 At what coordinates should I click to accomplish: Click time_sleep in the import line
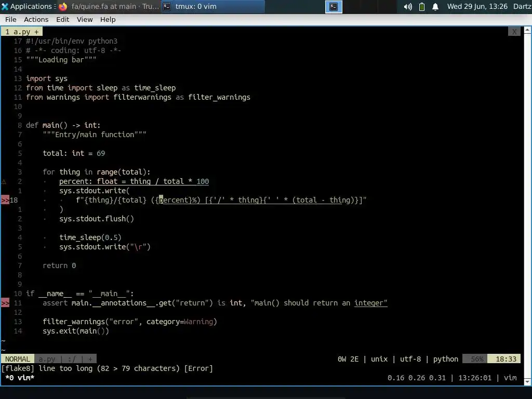point(155,88)
